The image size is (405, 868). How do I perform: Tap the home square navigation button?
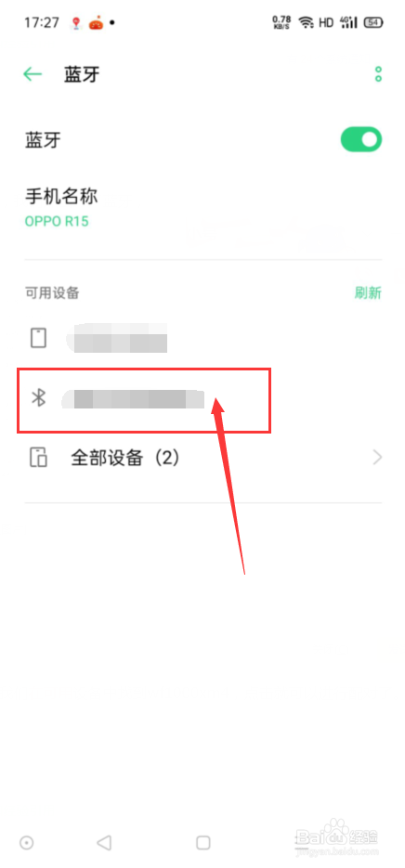pos(203,843)
